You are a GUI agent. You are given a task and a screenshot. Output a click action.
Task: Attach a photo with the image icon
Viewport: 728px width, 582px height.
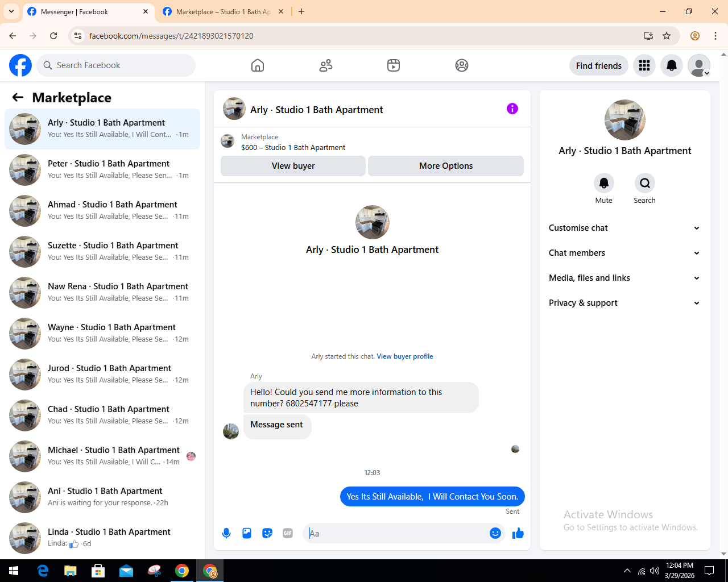[x=247, y=533]
